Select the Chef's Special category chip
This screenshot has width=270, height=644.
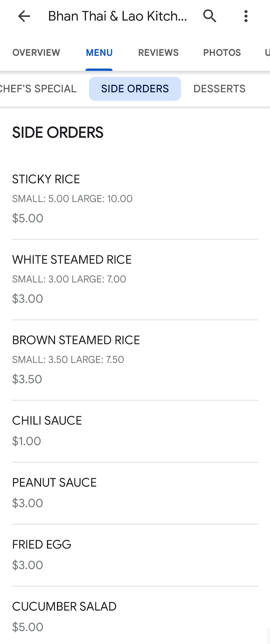(x=38, y=89)
